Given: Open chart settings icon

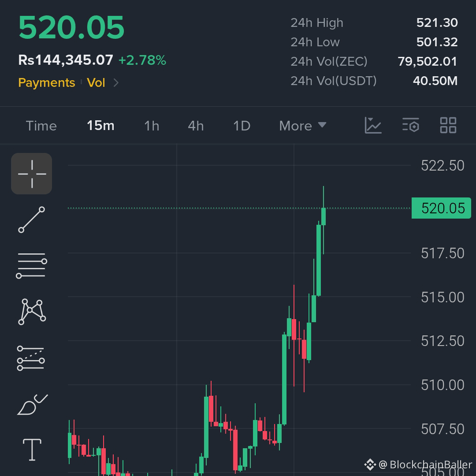Looking at the screenshot, I should tap(410, 125).
